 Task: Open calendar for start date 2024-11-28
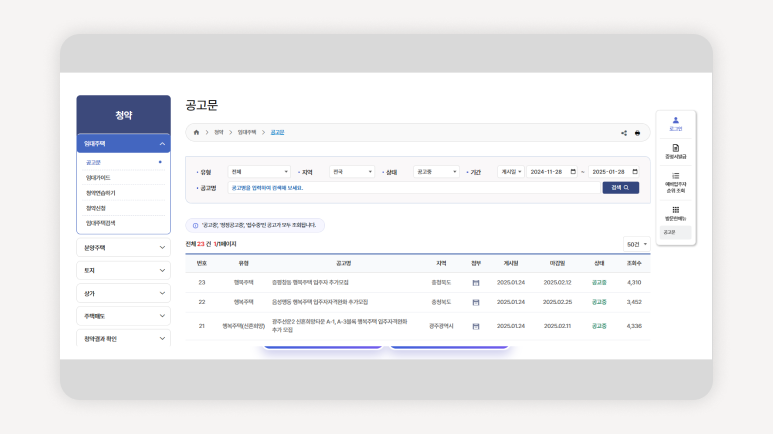573,172
